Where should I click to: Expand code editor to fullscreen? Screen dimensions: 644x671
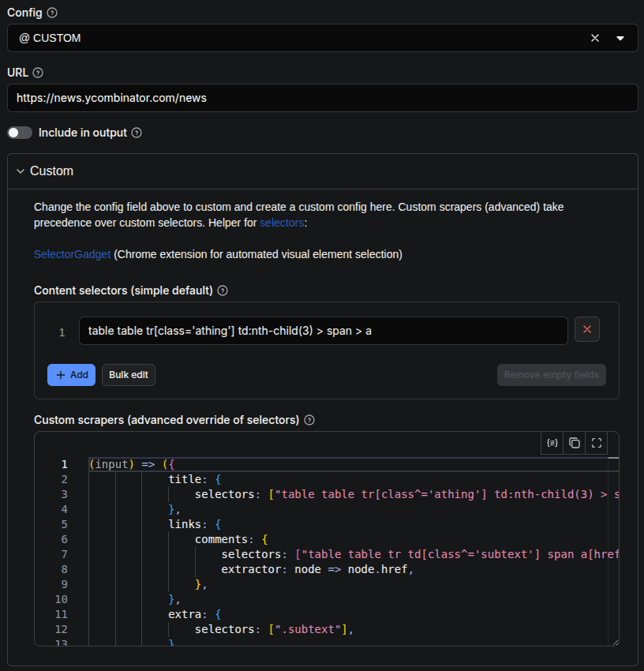597,443
